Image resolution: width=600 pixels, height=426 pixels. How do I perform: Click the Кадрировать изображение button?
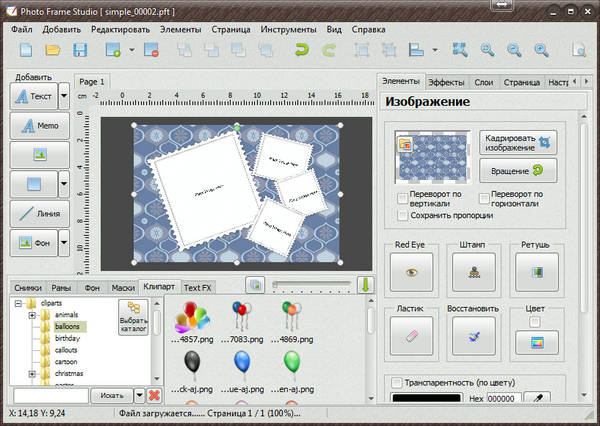(516, 141)
